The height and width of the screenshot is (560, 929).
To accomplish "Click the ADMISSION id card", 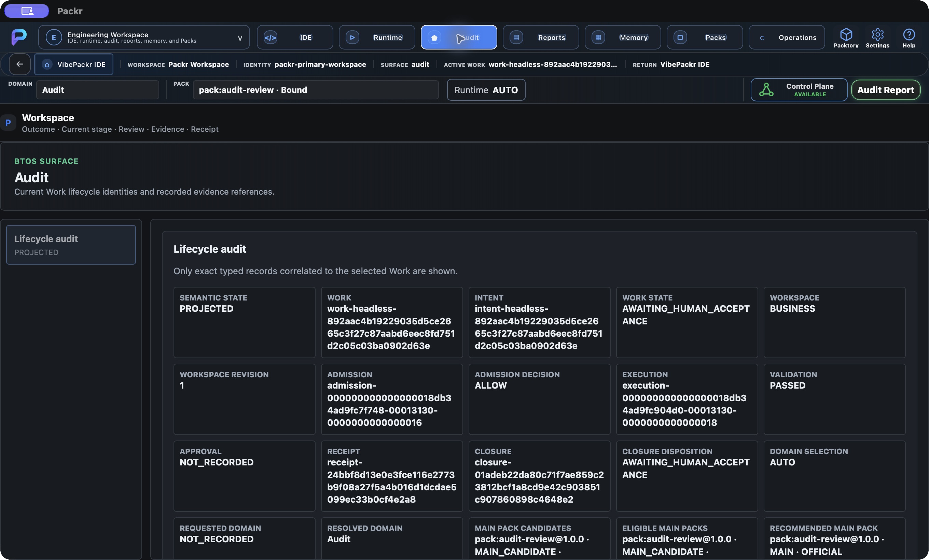I will [x=392, y=400].
